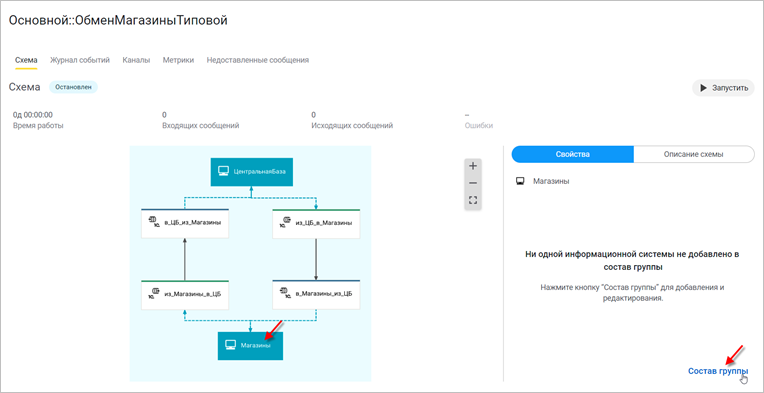The width and height of the screenshot is (764, 393).
Task: Click the Магазины monitor icon in properties
Action: [x=520, y=181]
